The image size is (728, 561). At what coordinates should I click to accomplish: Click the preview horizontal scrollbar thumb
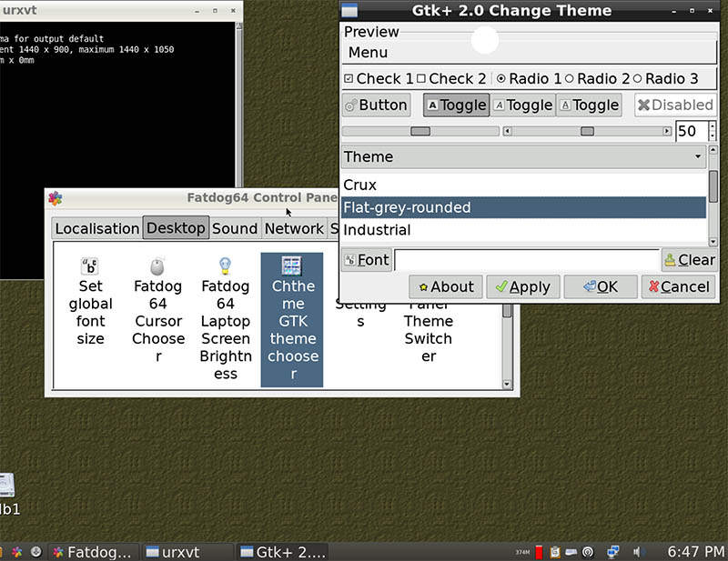click(x=587, y=131)
